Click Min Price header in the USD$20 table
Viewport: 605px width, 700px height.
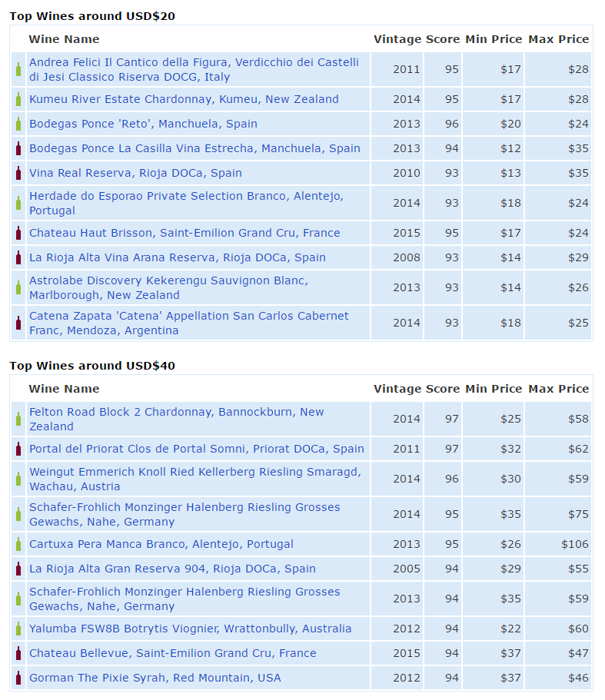pyautogui.click(x=494, y=39)
